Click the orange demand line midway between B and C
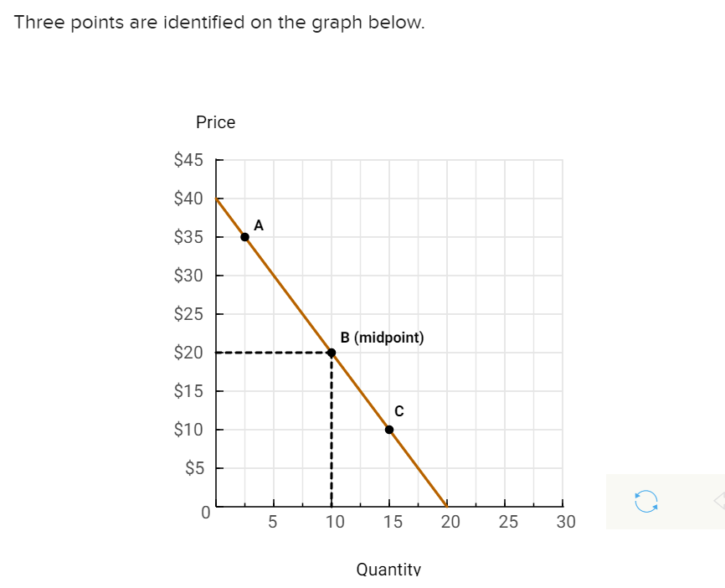The height and width of the screenshot is (588, 725). pyautogui.click(x=360, y=390)
